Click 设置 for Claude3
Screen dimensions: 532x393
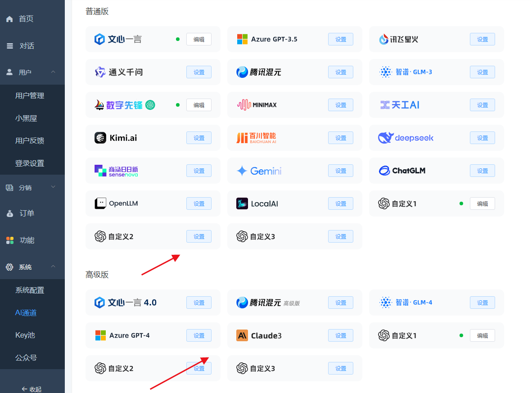tap(341, 336)
